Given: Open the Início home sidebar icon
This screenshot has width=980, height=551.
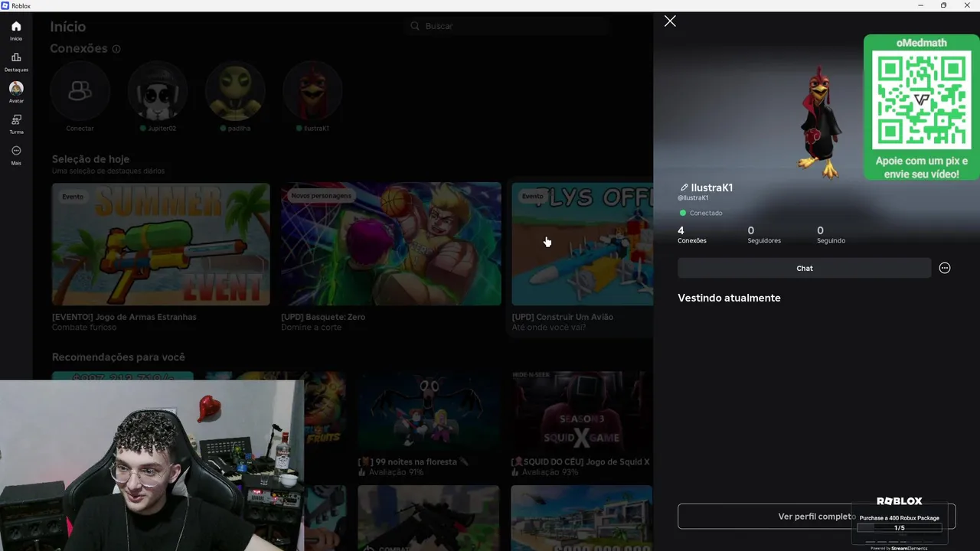Looking at the screenshot, I should point(16,27).
